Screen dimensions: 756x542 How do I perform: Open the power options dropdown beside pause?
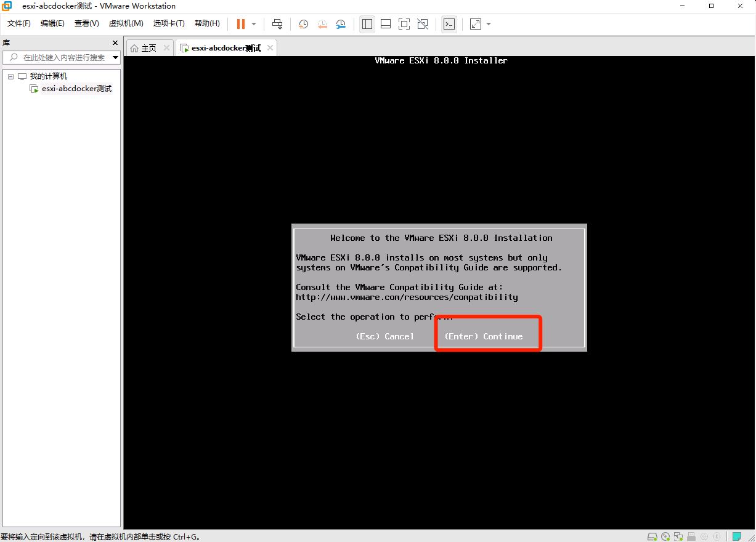(254, 24)
